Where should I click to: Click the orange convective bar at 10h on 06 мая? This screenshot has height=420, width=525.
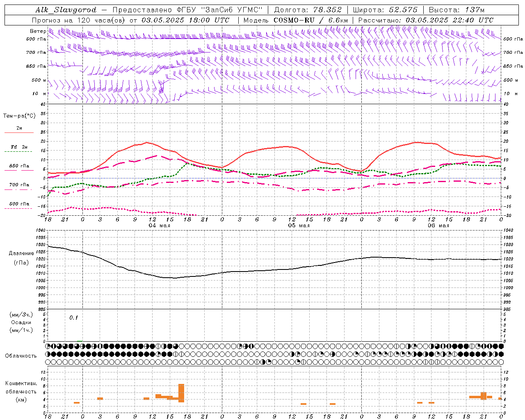pos(420,403)
